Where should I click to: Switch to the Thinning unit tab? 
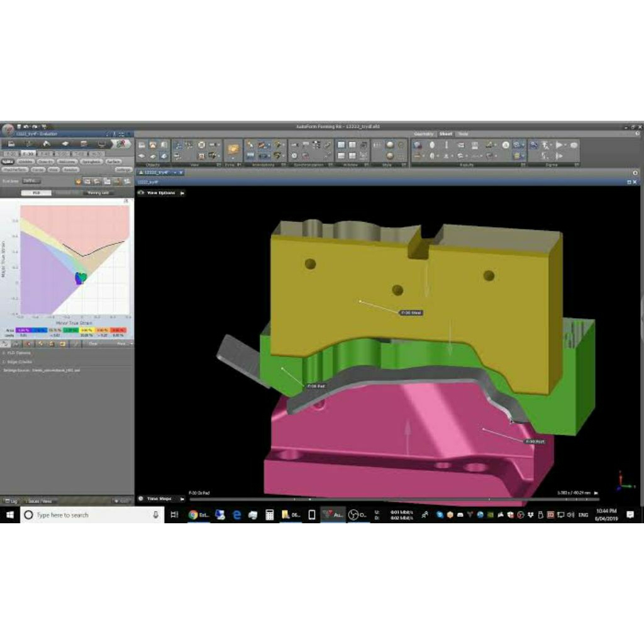tap(97, 193)
